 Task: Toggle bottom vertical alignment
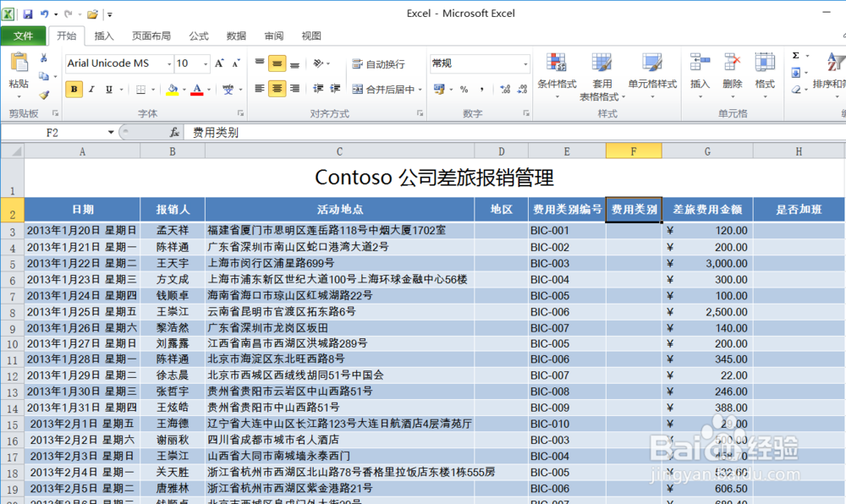pyautogui.click(x=294, y=63)
